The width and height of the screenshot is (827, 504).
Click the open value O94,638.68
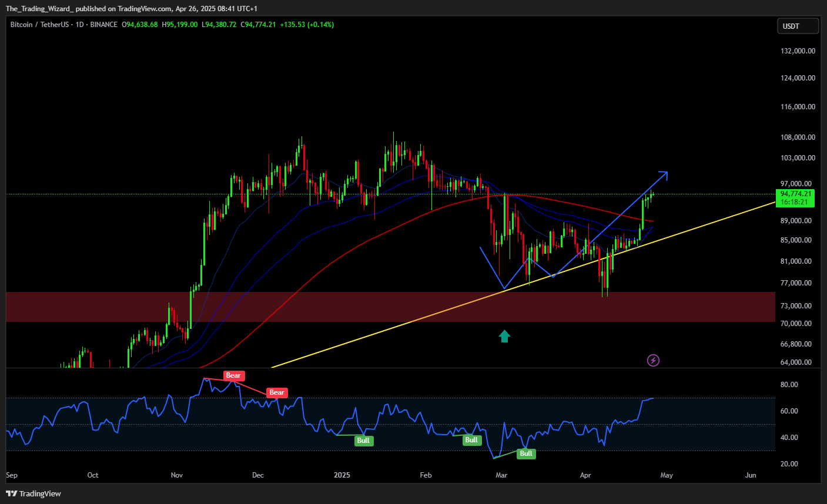pos(139,25)
